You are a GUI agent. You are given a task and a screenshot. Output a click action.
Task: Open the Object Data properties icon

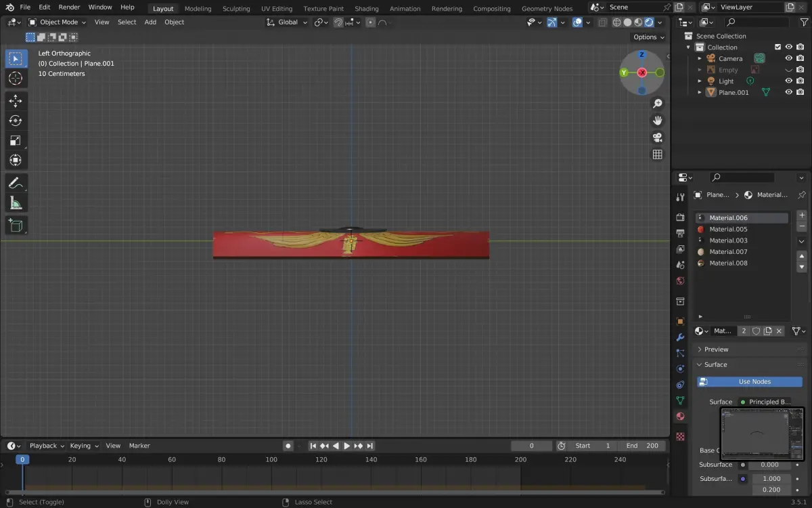click(x=681, y=400)
